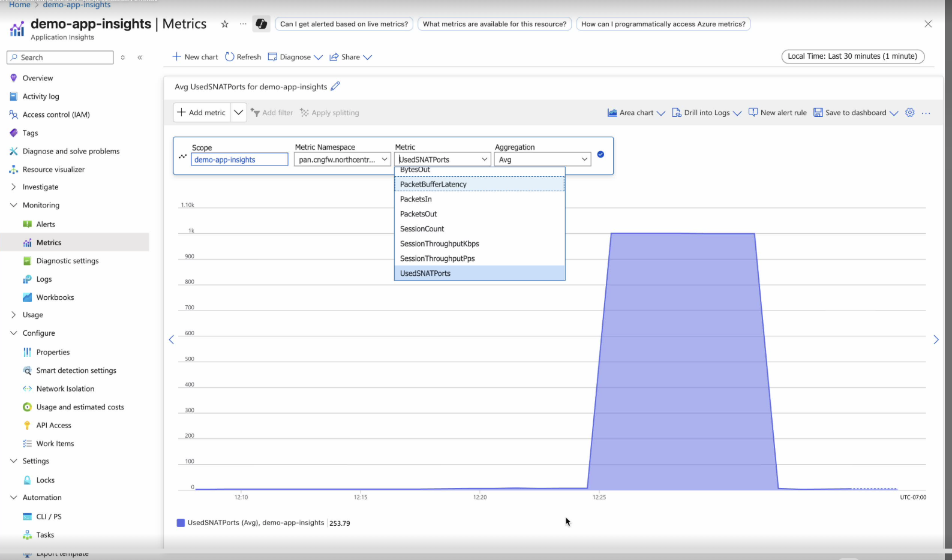Choose SessionCount in the metric list
952x560 pixels.
pos(422,229)
